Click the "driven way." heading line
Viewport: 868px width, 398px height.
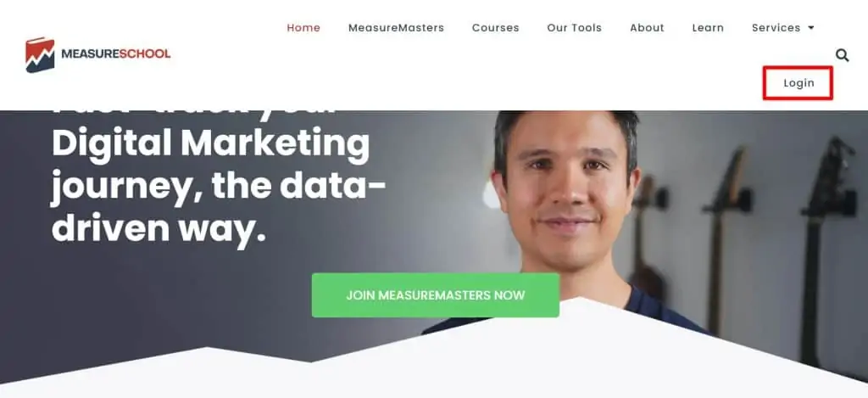(159, 228)
